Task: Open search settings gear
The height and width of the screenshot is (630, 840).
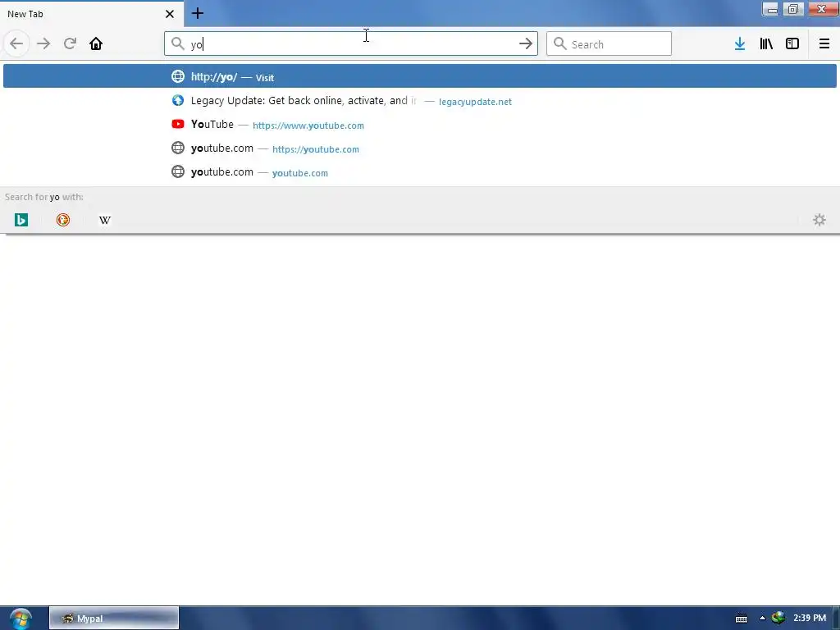Action: [x=819, y=220]
